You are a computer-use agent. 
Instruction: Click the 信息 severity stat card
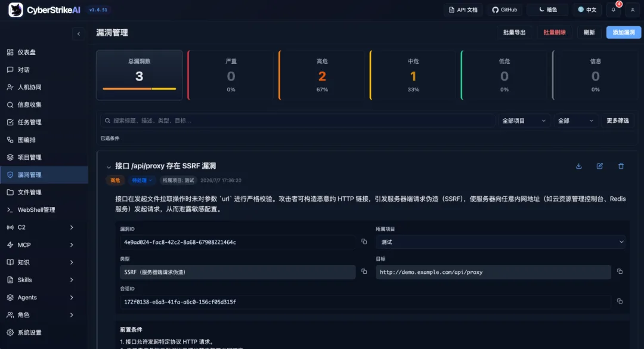click(596, 75)
